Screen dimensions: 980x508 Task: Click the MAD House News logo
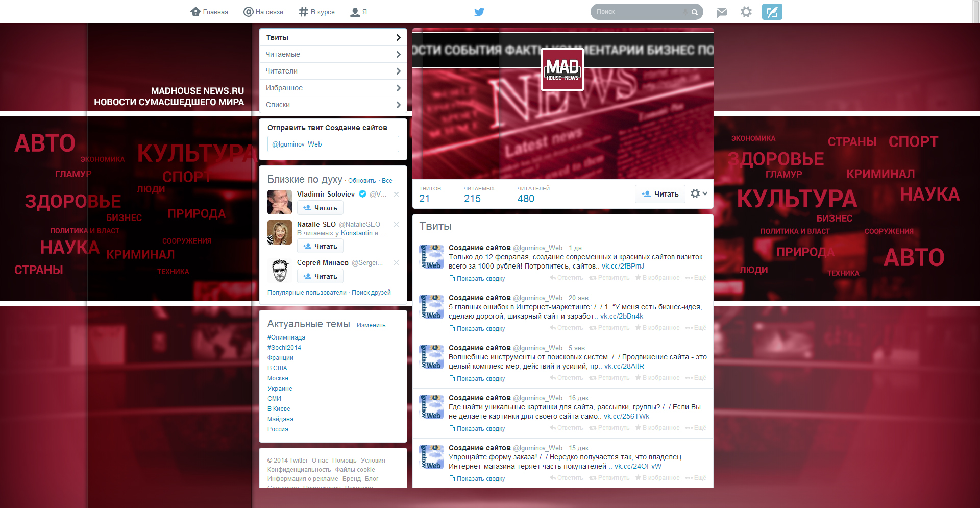point(562,69)
